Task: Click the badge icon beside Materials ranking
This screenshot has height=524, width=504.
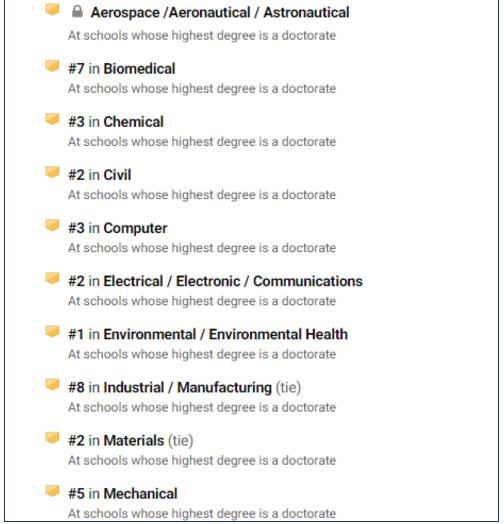Action: [x=52, y=438]
